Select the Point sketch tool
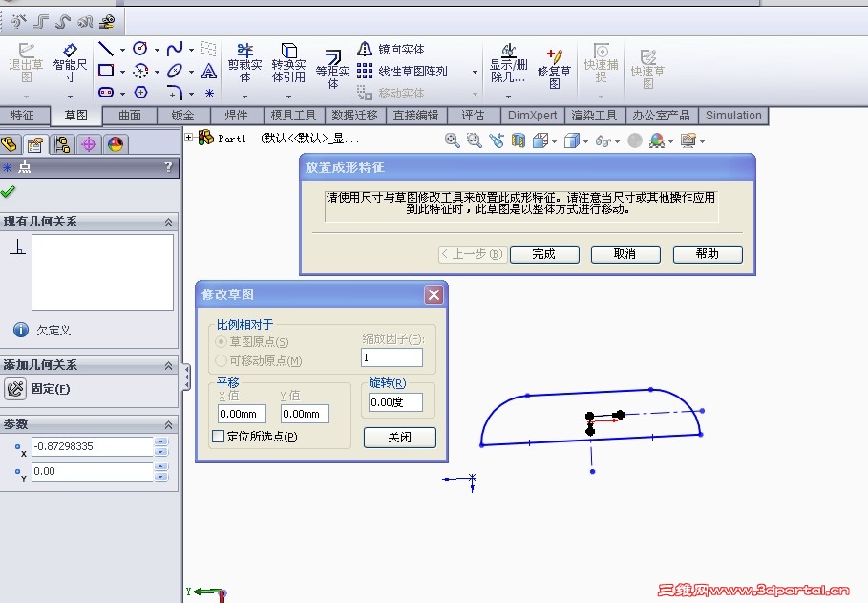 (x=209, y=93)
